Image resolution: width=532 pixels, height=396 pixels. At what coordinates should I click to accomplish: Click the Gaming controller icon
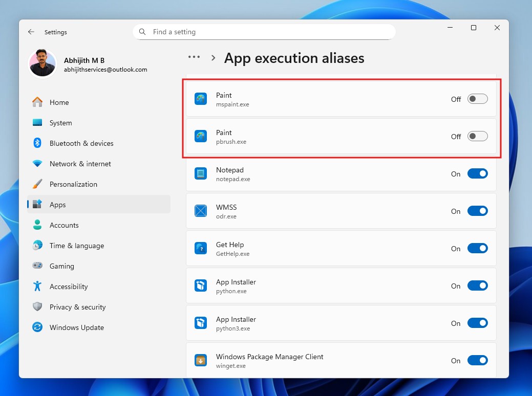pos(37,266)
